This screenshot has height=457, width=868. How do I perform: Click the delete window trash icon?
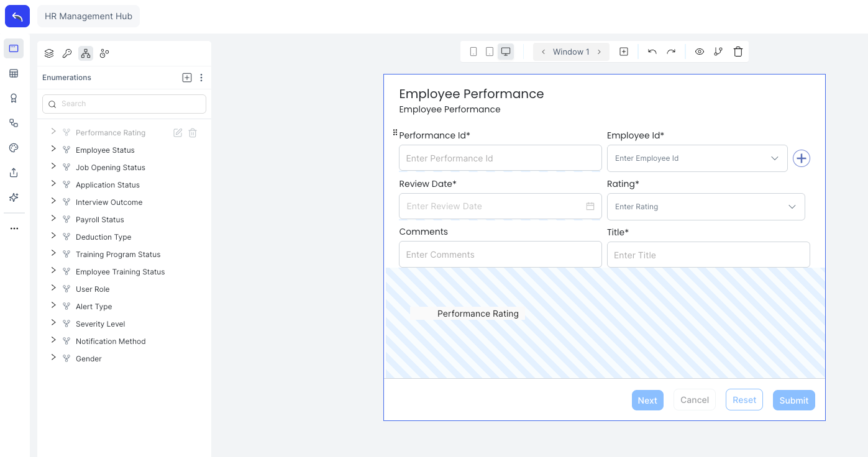click(x=738, y=52)
